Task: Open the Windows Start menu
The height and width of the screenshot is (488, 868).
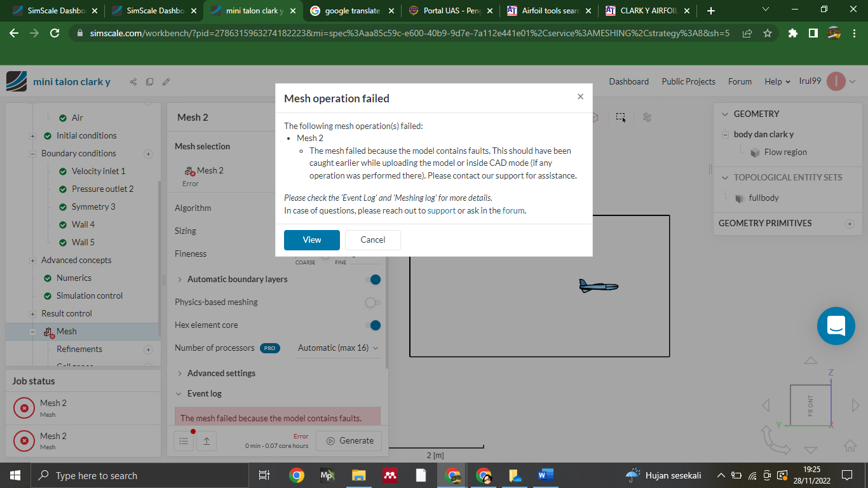Action: (x=15, y=475)
